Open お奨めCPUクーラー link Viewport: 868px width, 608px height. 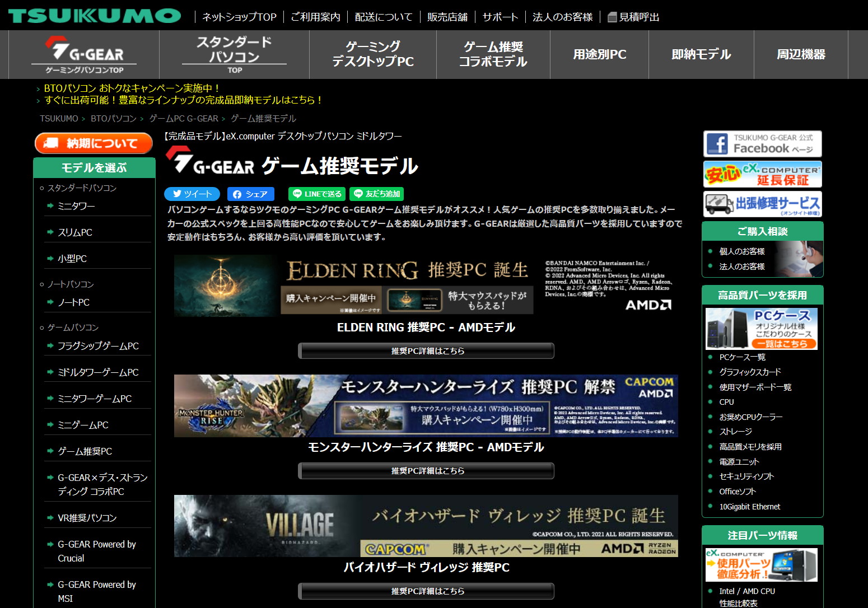click(750, 417)
